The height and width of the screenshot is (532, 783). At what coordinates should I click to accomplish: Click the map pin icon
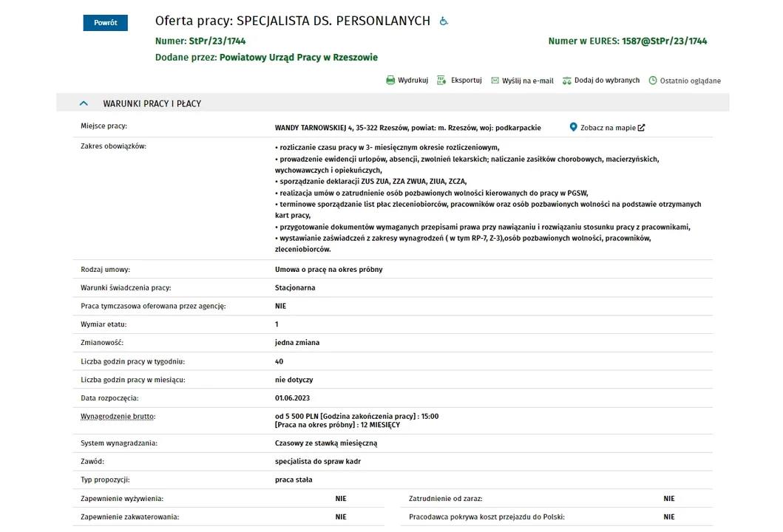pyautogui.click(x=573, y=127)
